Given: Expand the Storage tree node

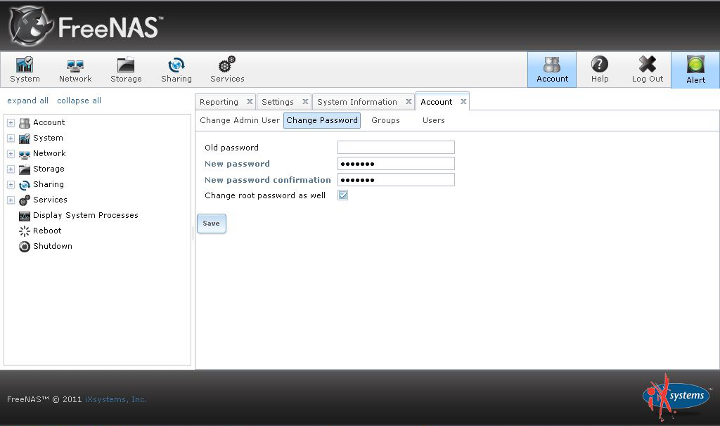Looking at the screenshot, I should [11, 169].
